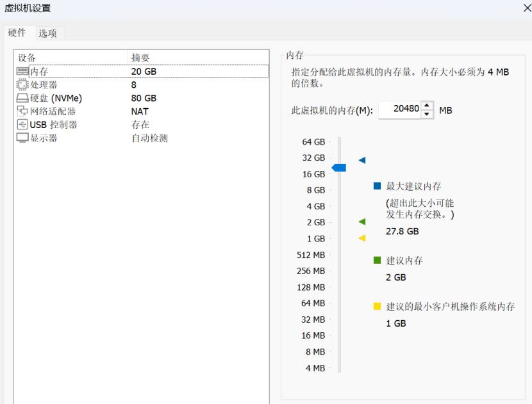Click the 27.8 GB maximum memory value

tap(403, 231)
